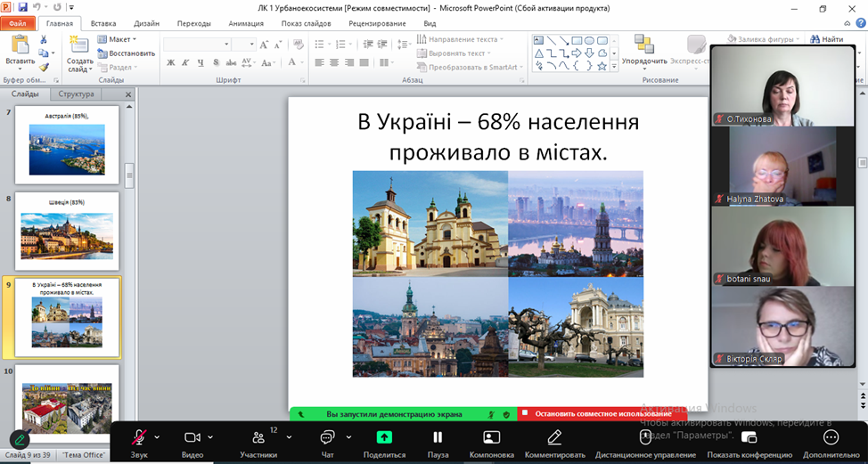The image size is (868, 464).
Task: Switch to the Структура pane tab
Action: point(76,94)
